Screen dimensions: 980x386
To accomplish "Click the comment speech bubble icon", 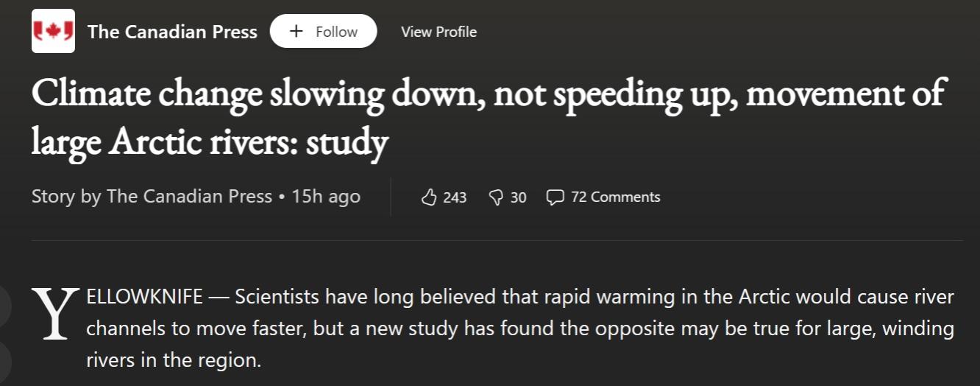I will [x=555, y=197].
